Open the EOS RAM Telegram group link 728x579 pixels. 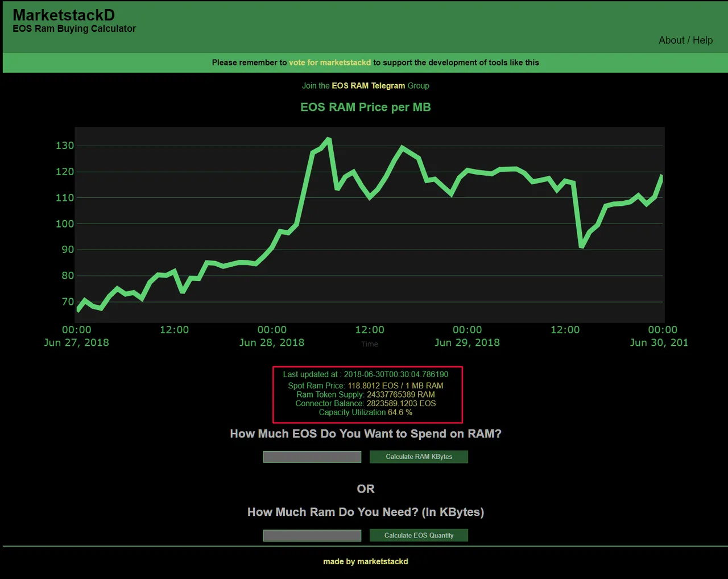tap(369, 86)
